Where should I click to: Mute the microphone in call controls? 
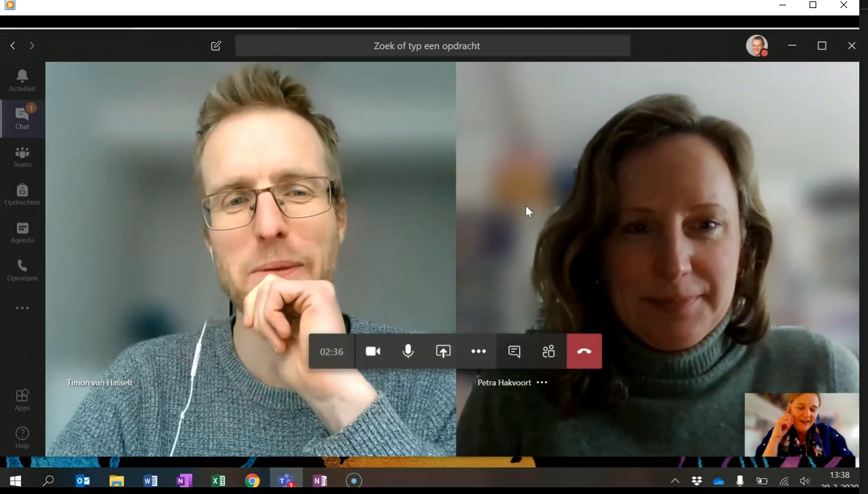pyautogui.click(x=408, y=352)
